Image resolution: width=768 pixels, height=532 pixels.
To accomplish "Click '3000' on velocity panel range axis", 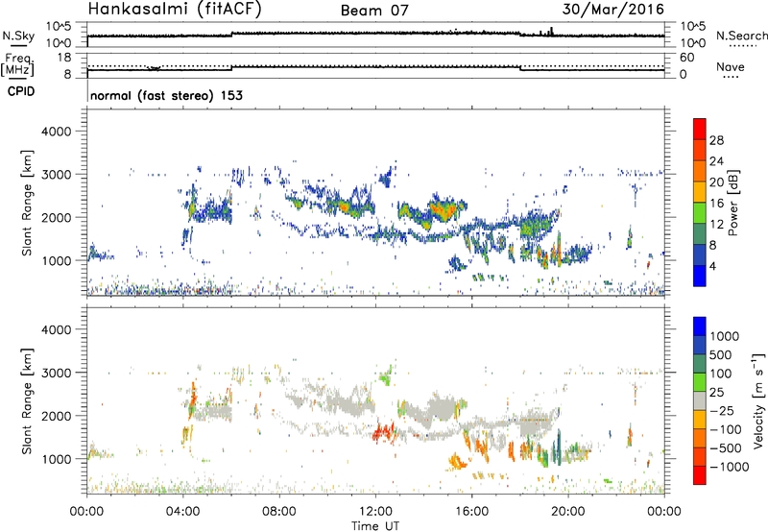I will click(56, 373).
